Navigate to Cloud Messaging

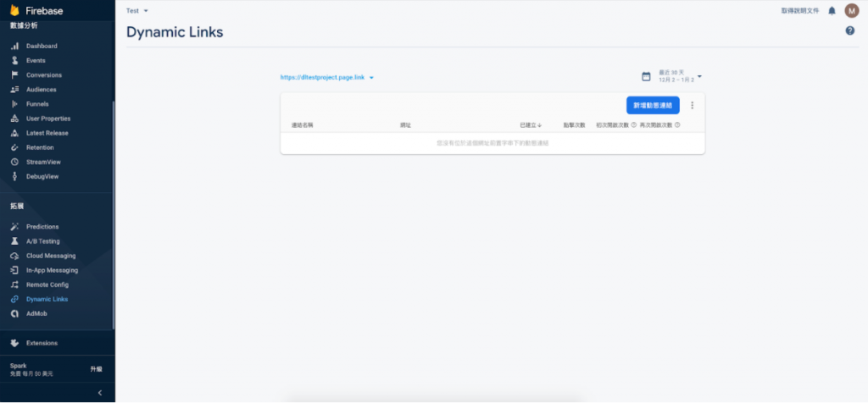click(51, 256)
